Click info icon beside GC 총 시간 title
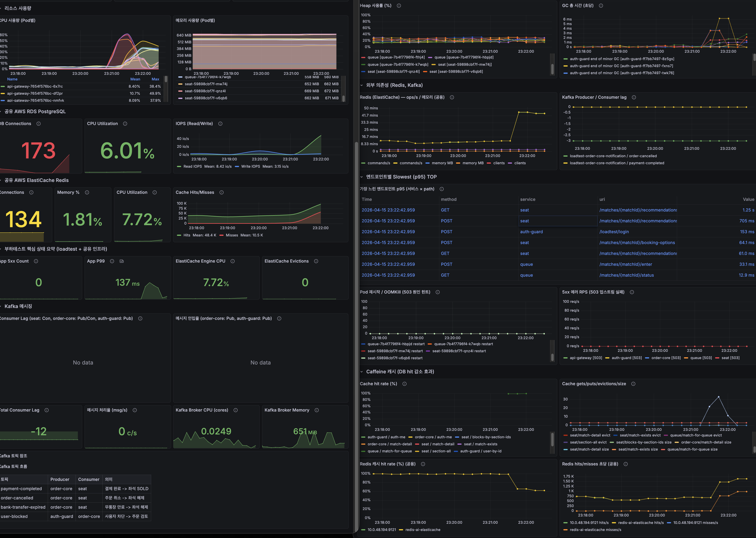The height and width of the screenshot is (538, 756). 601,6
